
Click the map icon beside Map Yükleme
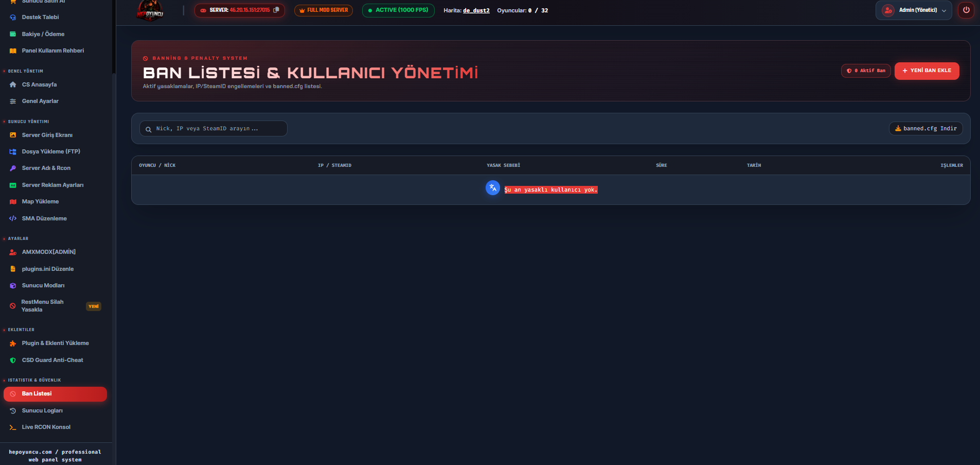click(13, 202)
